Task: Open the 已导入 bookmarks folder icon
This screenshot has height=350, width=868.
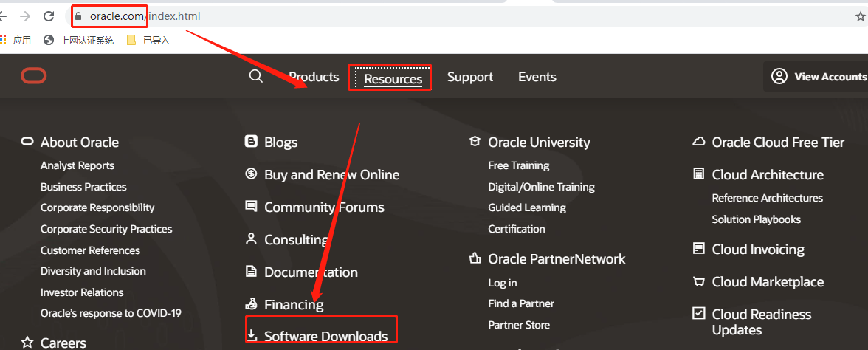Action: pyautogui.click(x=131, y=40)
